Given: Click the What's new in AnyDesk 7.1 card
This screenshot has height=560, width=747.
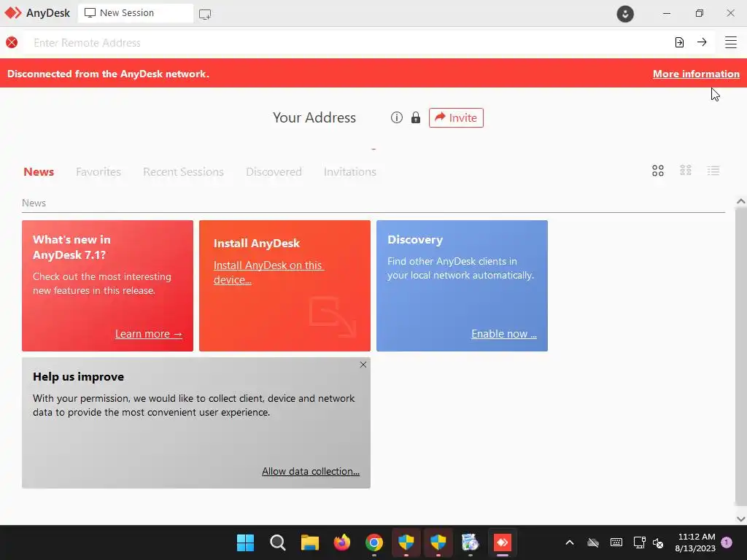Looking at the screenshot, I should pos(107,286).
